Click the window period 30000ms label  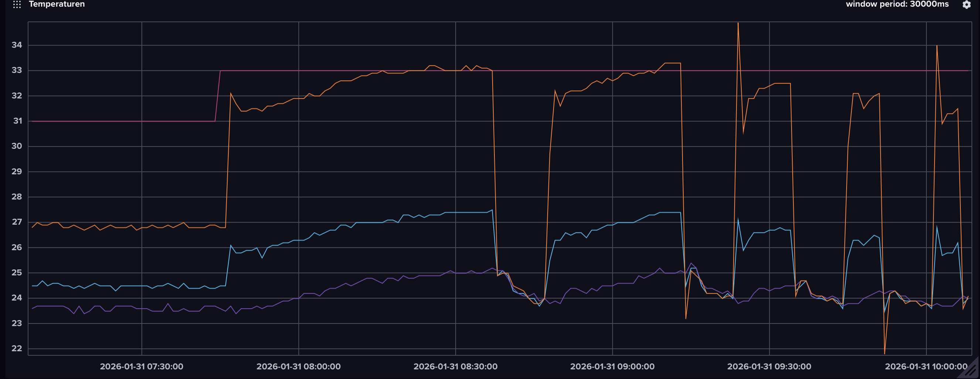pos(897,4)
